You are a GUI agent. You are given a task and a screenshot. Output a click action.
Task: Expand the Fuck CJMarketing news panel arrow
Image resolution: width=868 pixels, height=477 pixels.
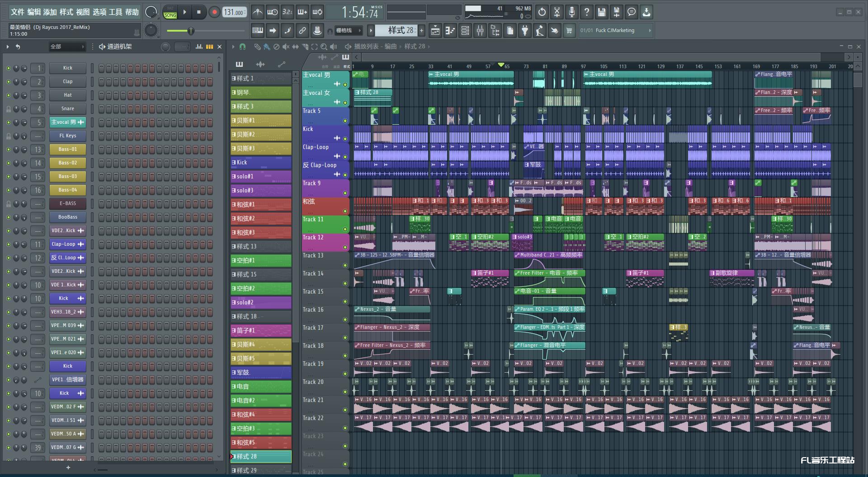click(650, 30)
